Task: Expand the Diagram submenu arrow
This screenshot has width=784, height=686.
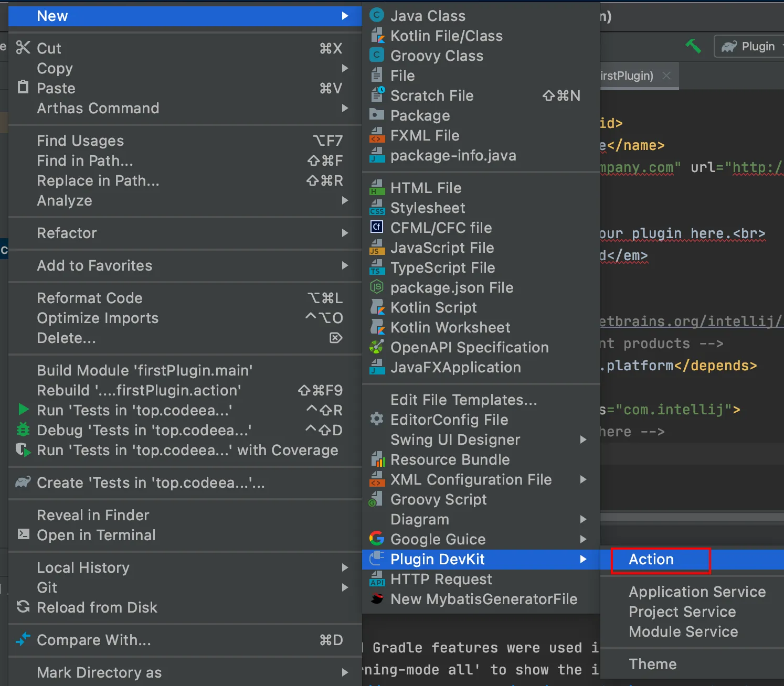Action: coord(583,519)
